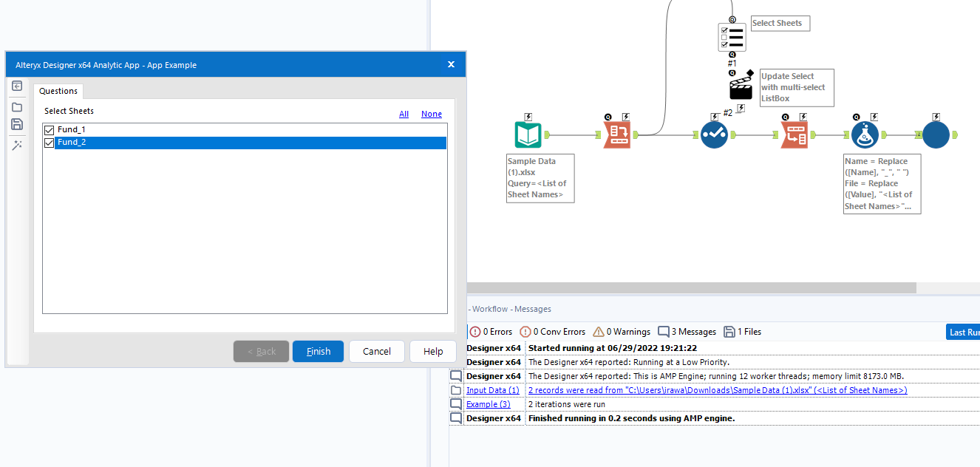The height and width of the screenshot is (467, 980).
Task: Open the Example (3) link in messages
Action: coord(488,403)
